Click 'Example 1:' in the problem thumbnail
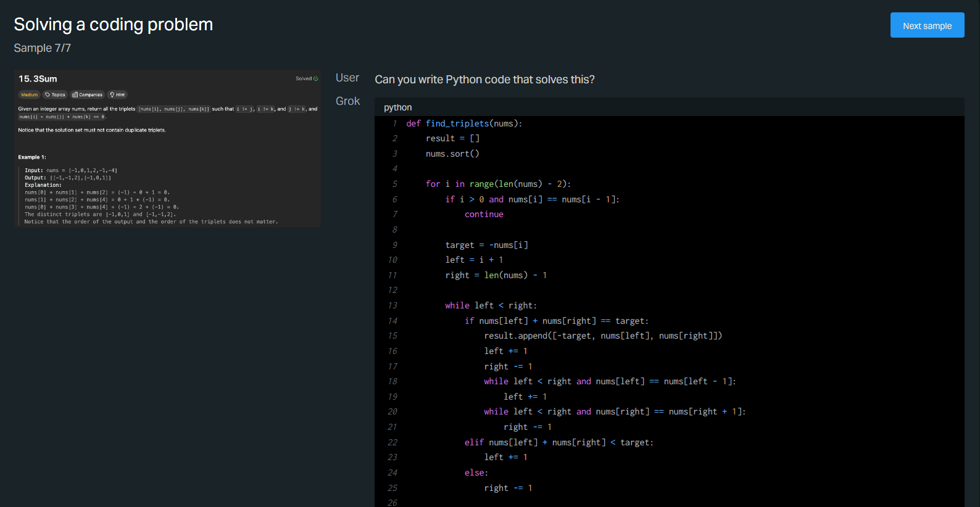Viewport: 980px width, 507px height. [32, 157]
